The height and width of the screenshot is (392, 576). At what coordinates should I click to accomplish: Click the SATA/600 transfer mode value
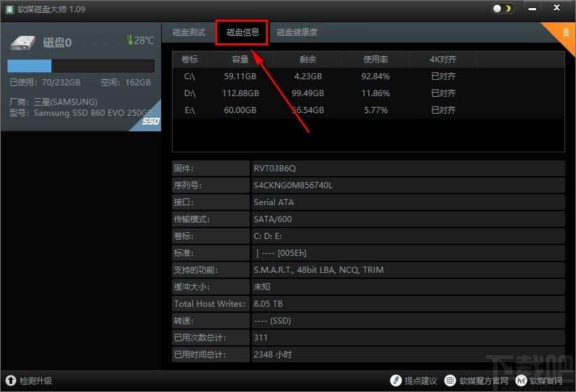tap(273, 219)
